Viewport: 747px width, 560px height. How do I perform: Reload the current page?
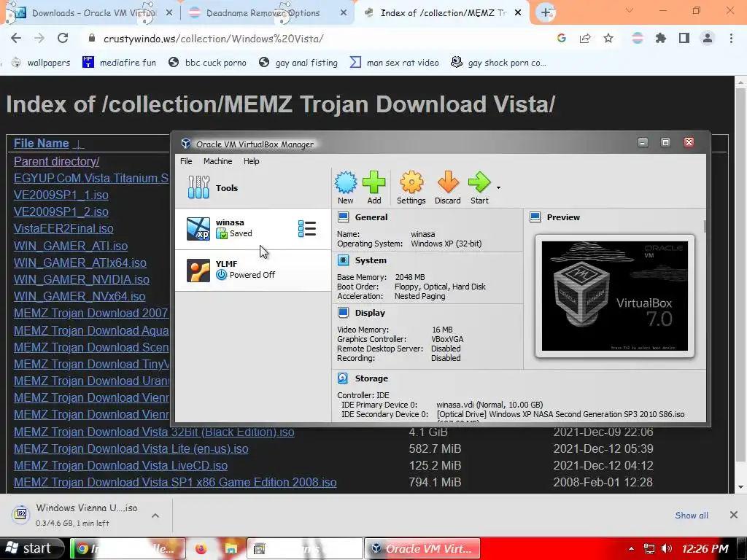coord(63,38)
